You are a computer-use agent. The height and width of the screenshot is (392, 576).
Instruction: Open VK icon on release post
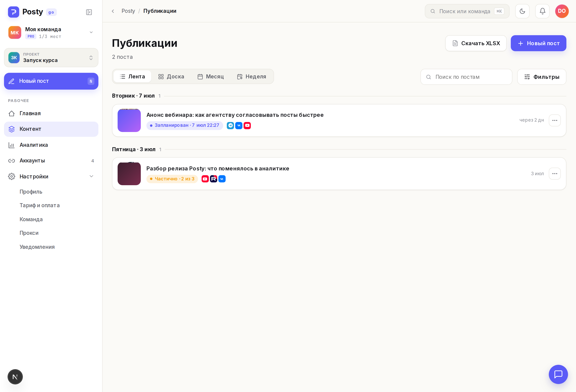[222, 179]
